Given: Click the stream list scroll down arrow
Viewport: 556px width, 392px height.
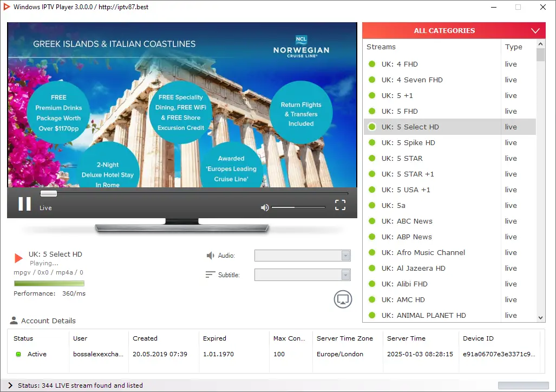Looking at the screenshot, I should click(540, 318).
